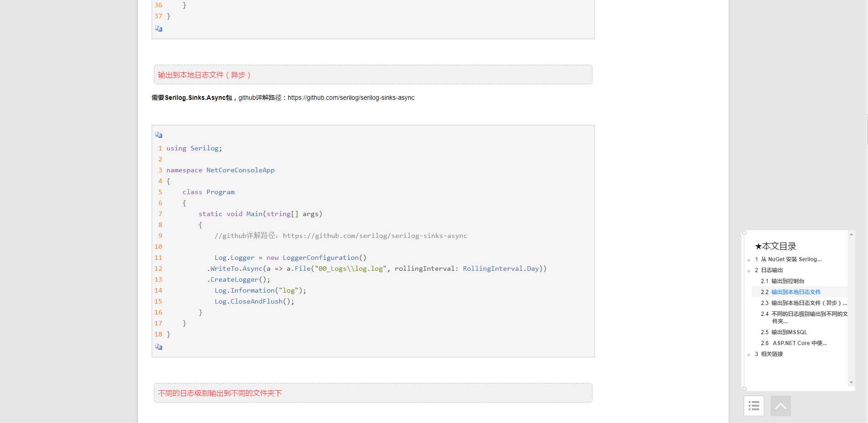Go to TOC item '2.5 输出到MSSQL'

(784, 332)
